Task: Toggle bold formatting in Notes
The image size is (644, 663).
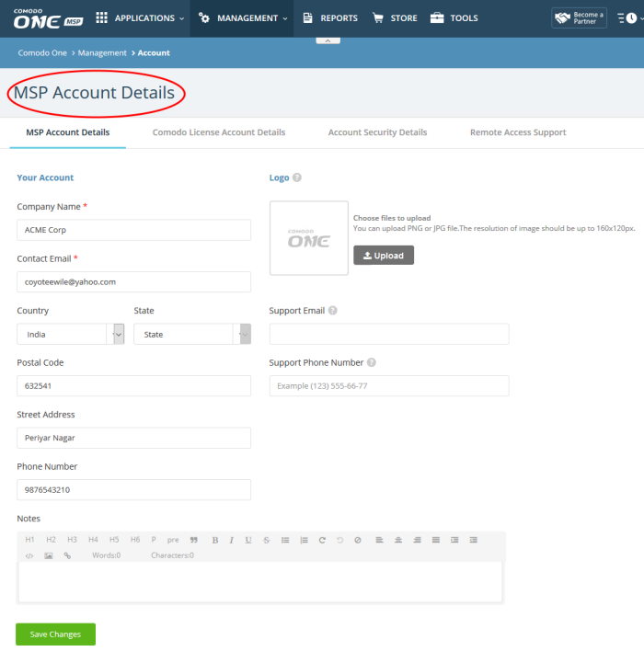Action: tap(215, 540)
